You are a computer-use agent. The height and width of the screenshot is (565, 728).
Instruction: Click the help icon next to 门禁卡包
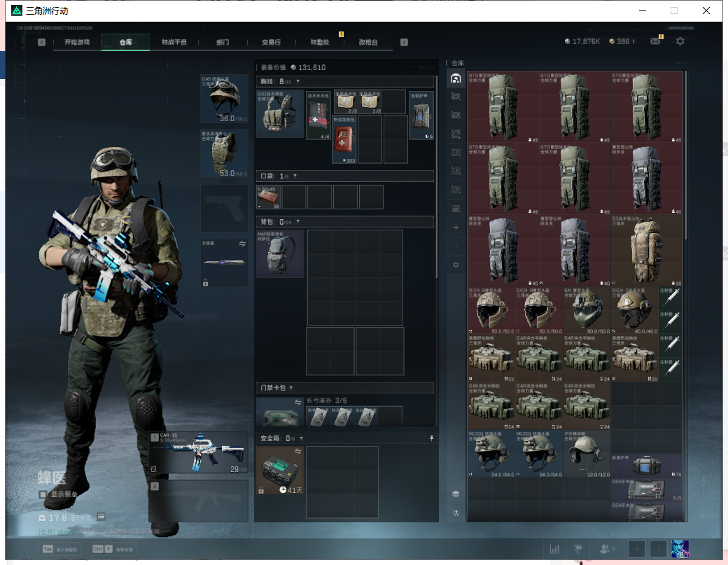[x=290, y=388]
